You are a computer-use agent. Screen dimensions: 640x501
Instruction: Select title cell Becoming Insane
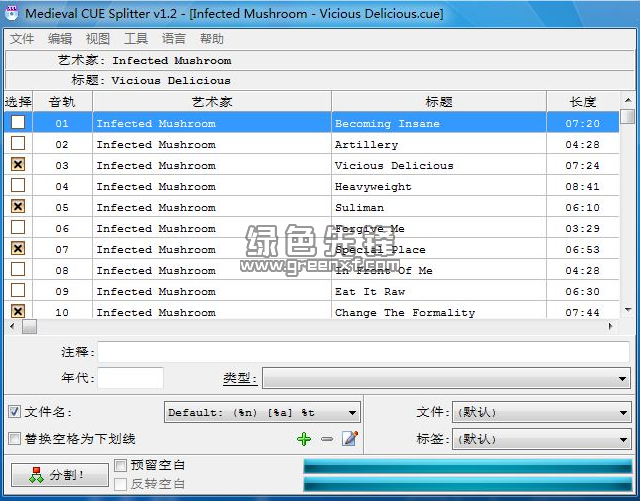(x=439, y=123)
